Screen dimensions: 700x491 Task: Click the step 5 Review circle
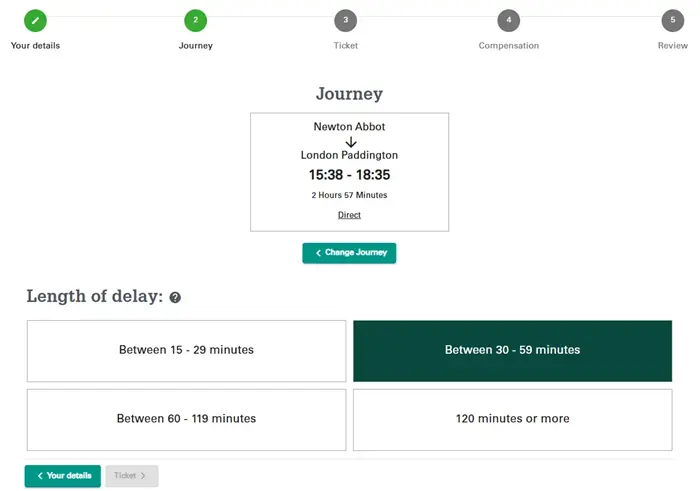coord(673,21)
